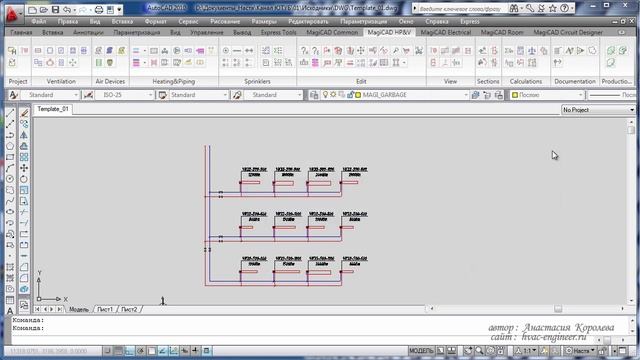Click the yellow layer color swatch beside MAGI_GARBAGE
Screen dimensions: 640x360
click(358, 95)
